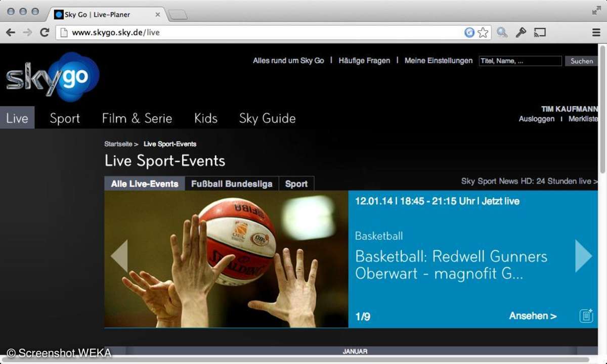Show previous event with left arrow
Viewport: 607px width, 364px height.
point(119,256)
